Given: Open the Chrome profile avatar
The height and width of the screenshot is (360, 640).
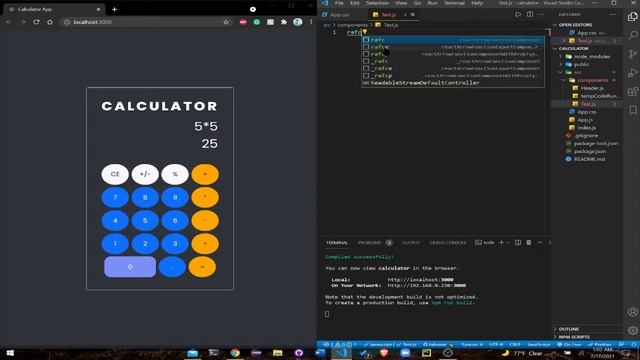Looking at the screenshot, I should click(x=298, y=22).
